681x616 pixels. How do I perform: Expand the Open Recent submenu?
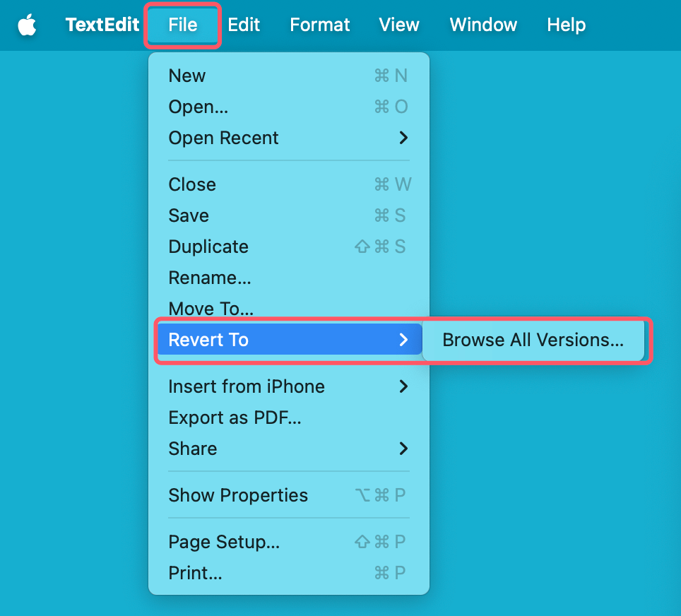[x=223, y=138]
